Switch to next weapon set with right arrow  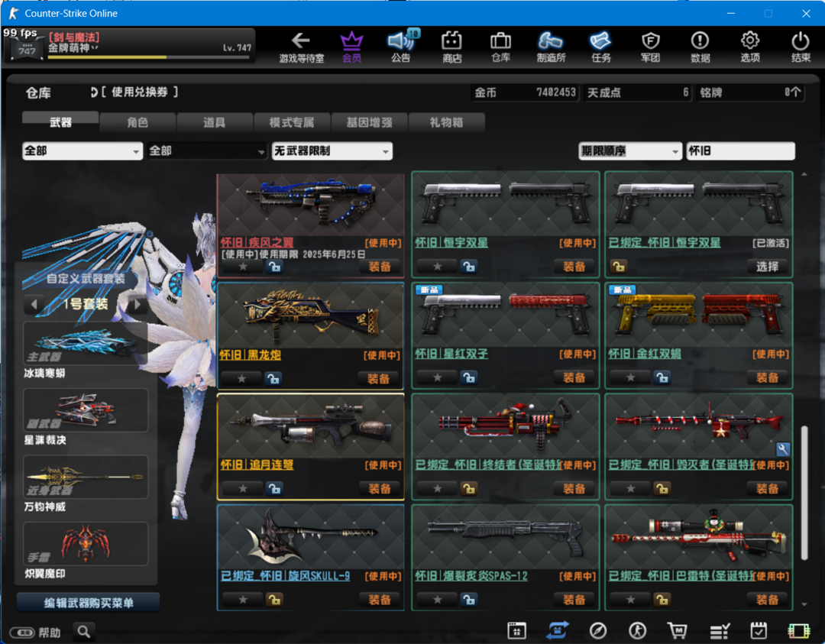tap(137, 304)
